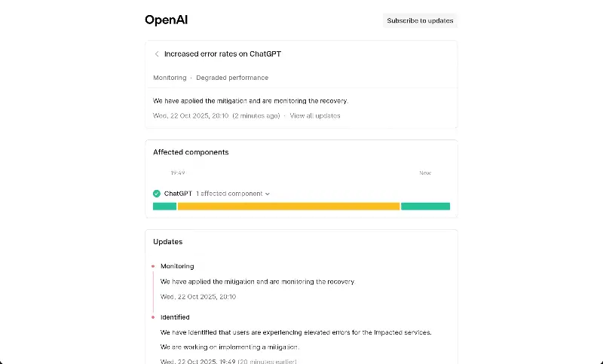Click the Subscribe to updates button

coord(420,20)
